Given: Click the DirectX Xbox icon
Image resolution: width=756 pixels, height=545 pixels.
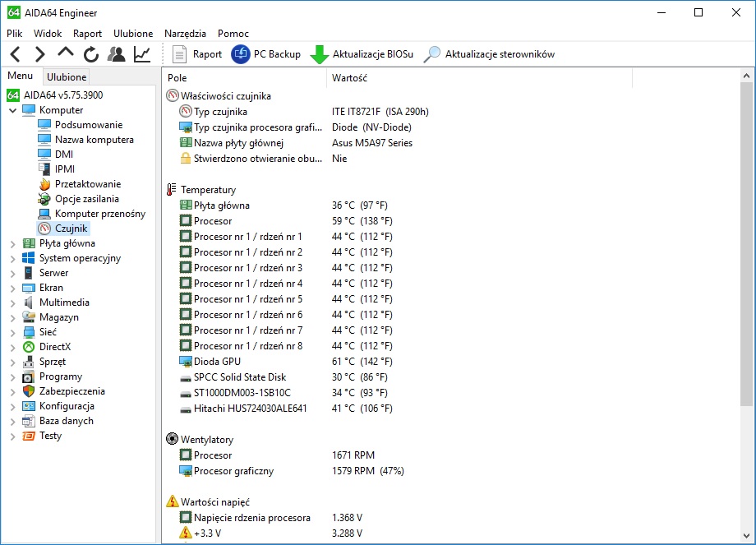Looking at the screenshot, I should tap(29, 347).
